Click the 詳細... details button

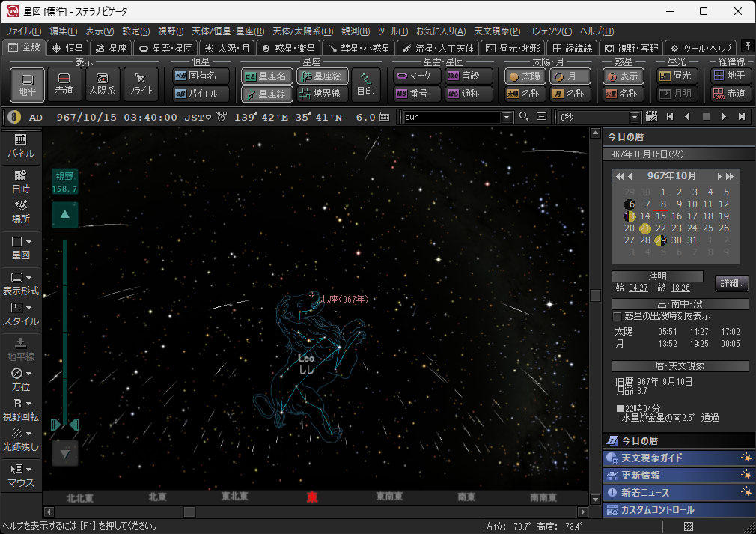[731, 283]
